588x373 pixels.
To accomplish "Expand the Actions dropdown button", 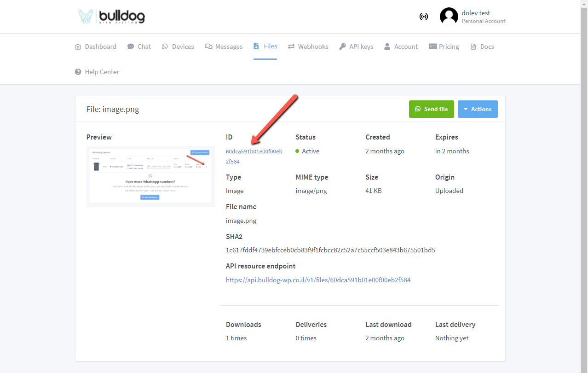I will coord(478,109).
